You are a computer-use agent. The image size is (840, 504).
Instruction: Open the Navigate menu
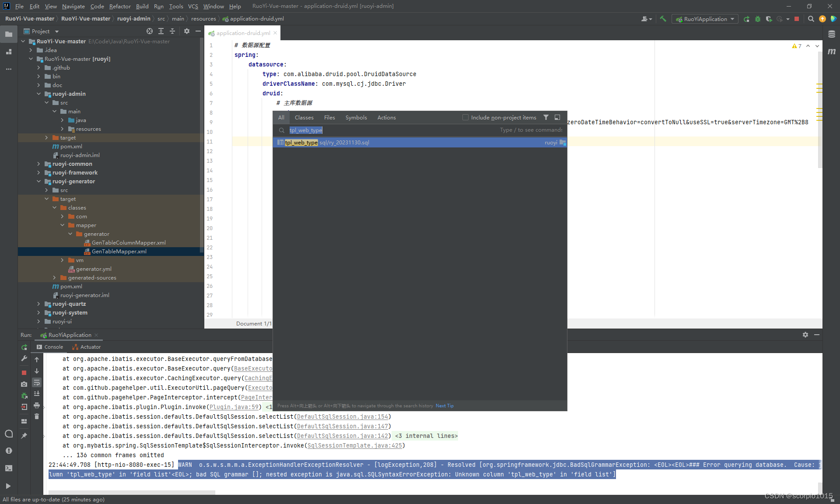coord(73,6)
